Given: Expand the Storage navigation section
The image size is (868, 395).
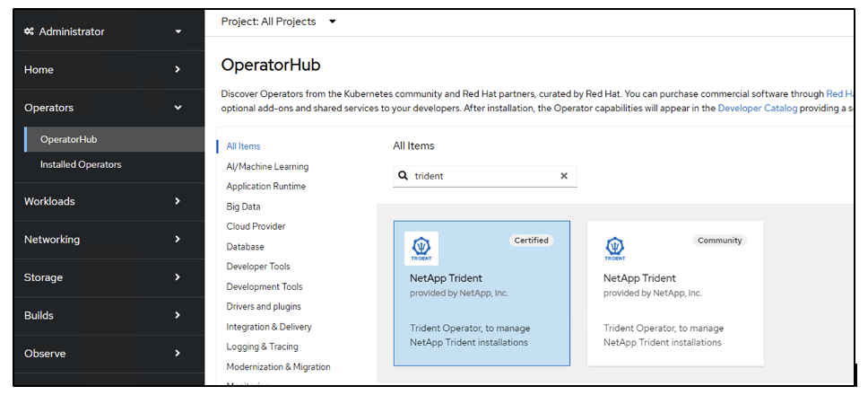Looking at the screenshot, I should 103,277.
